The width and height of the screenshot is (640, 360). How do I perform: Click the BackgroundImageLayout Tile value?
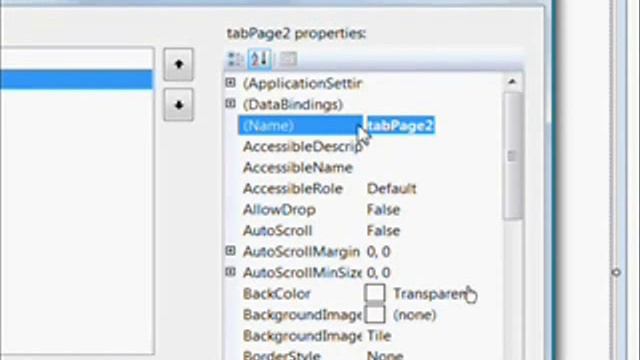[379, 336]
